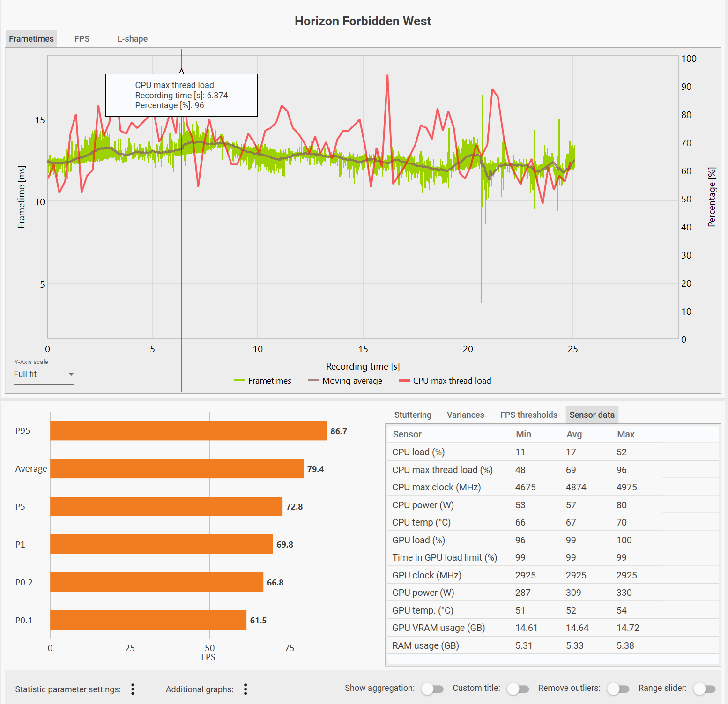Click the P95 bar in FPS chart
The height and width of the screenshot is (704, 728).
click(188, 431)
